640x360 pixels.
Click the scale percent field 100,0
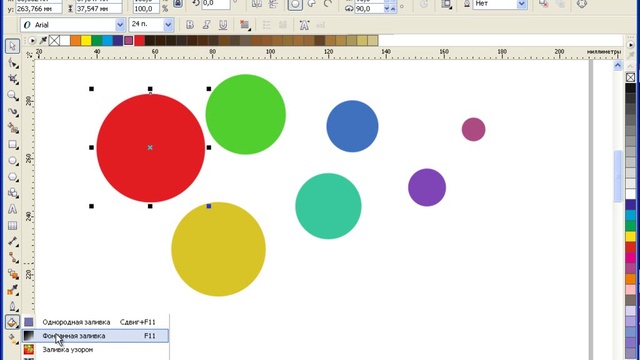click(146, 9)
